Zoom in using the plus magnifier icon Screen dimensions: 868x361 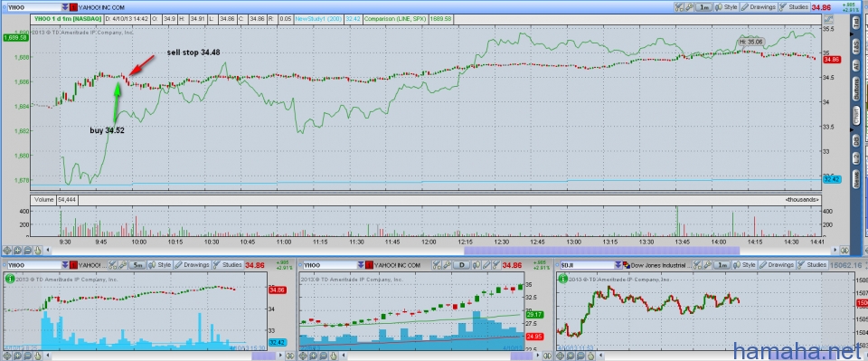17,251
